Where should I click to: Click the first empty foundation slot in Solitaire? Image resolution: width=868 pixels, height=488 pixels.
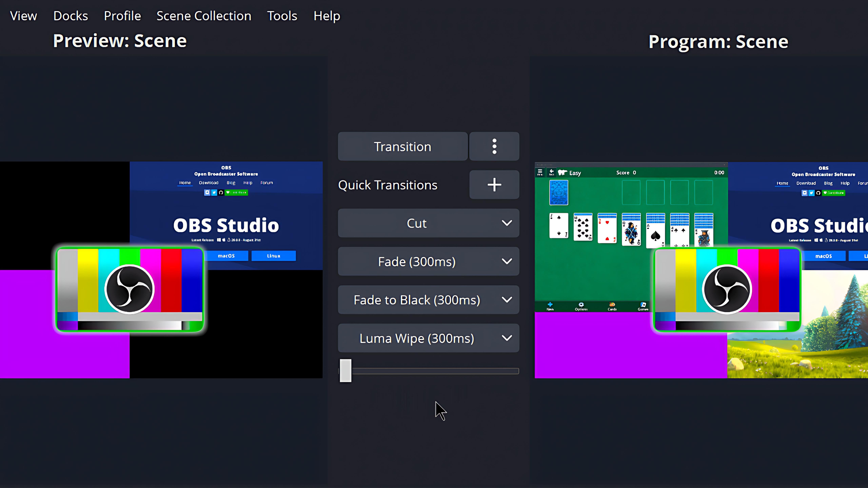[x=631, y=193]
